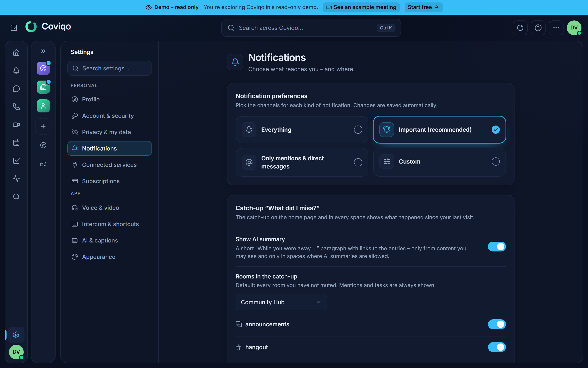Open search magnifier in left rail
588x368 pixels.
tap(16, 197)
